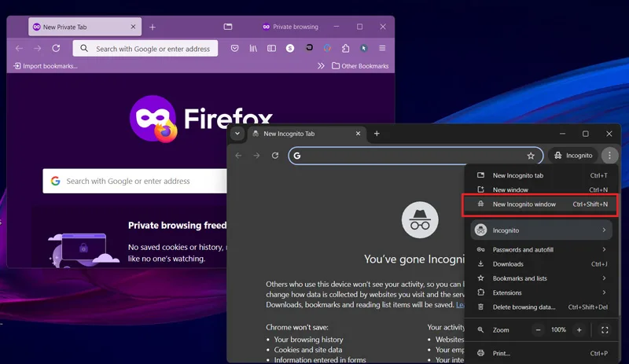
Task: Show more bookmarks with the double chevron
Action: pos(321,66)
